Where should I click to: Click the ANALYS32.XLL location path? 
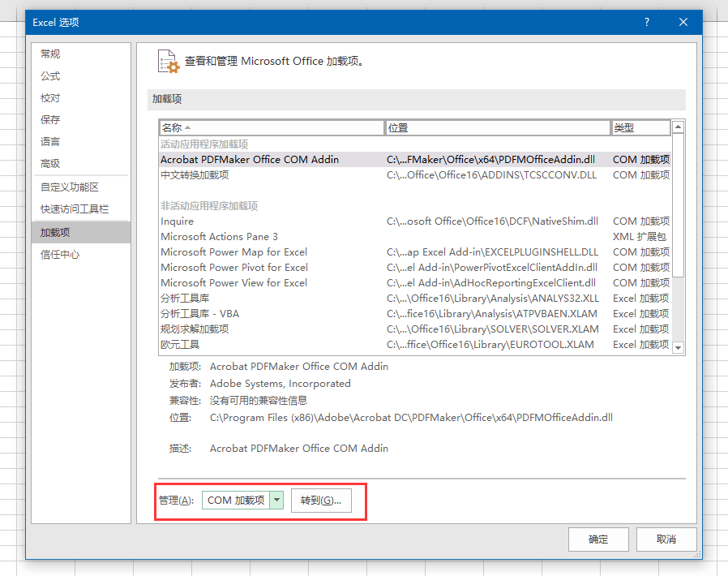493,299
